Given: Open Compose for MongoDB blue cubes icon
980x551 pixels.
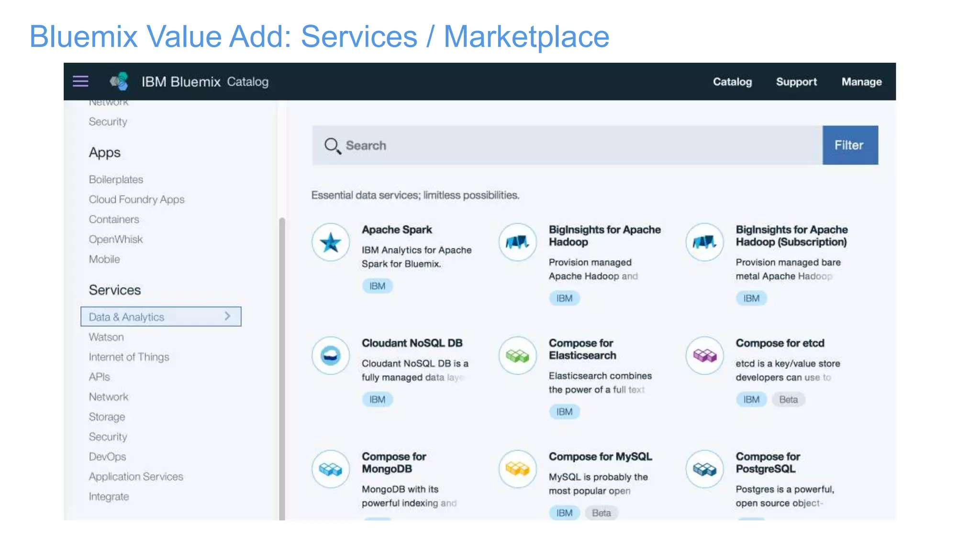Looking at the screenshot, I should 331,469.
